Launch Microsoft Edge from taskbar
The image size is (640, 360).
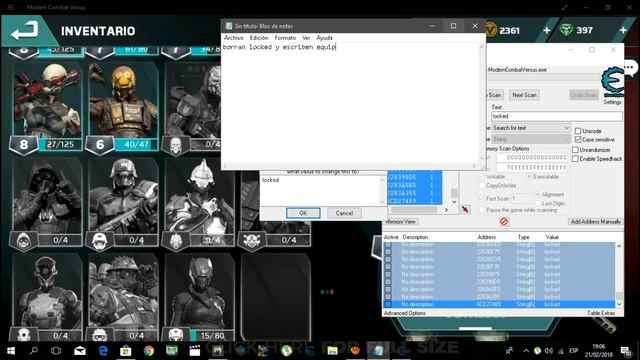click(103, 351)
